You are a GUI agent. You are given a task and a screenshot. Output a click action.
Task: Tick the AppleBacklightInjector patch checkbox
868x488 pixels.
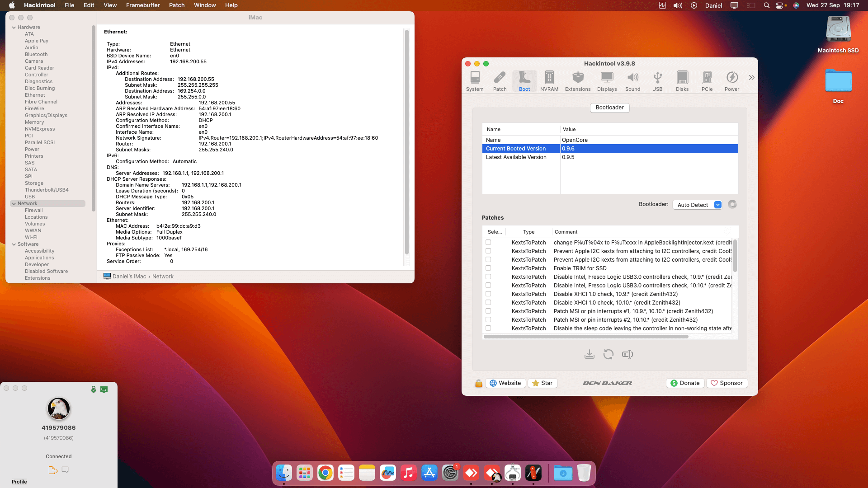point(488,243)
